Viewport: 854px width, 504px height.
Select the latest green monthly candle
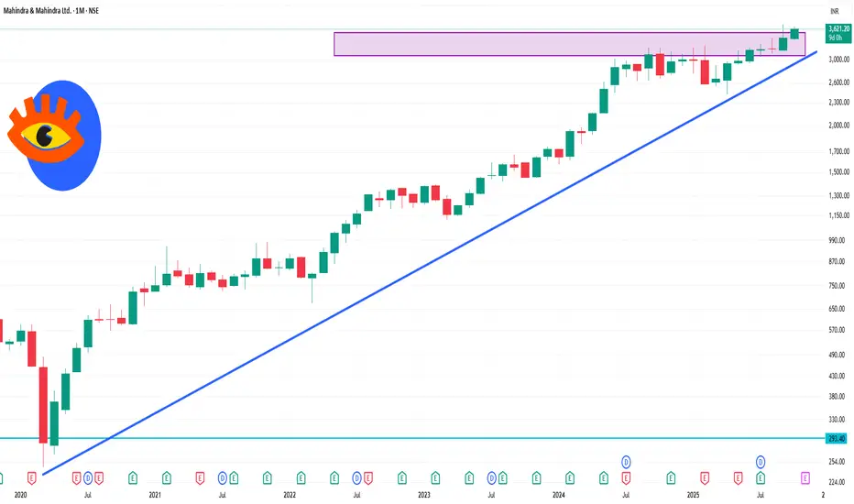tap(794, 34)
